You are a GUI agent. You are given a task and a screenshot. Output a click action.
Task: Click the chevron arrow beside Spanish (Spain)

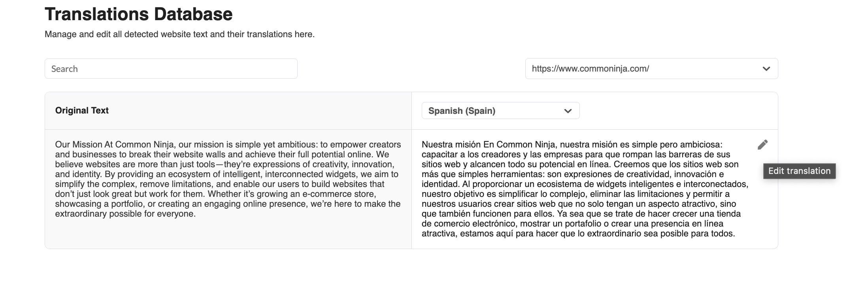click(568, 111)
